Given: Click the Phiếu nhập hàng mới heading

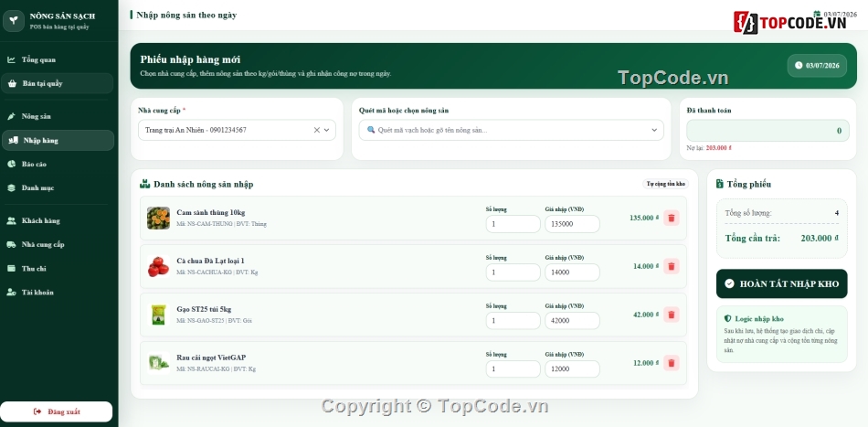Looking at the screenshot, I should pyautogui.click(x=190, y=59).
